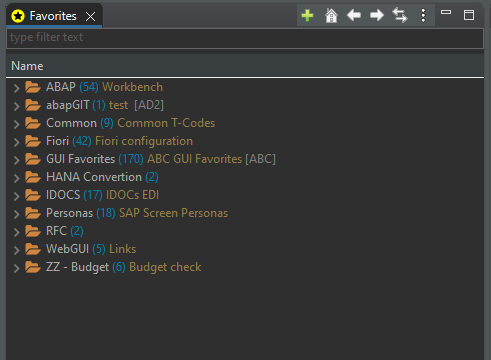491x360 pixels.
Task: Expand the WebGUI Links folder
Action: click(16, 250)
